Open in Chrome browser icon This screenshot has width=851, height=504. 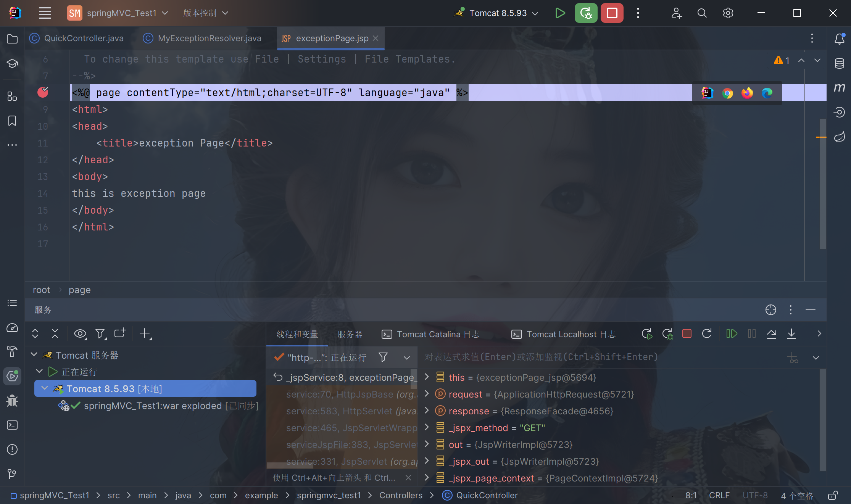pyautogui.click(x=727, y=93)
